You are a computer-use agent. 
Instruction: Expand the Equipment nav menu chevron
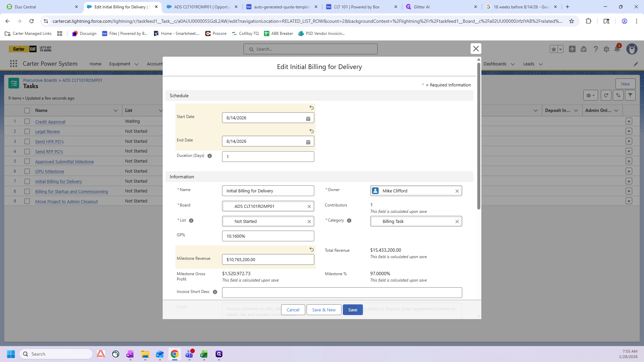(137, 64)
